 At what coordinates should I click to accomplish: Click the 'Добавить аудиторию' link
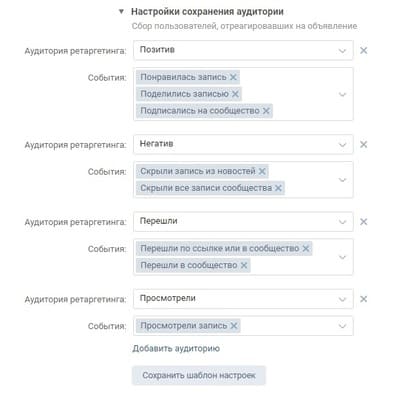tap(176, 349)
